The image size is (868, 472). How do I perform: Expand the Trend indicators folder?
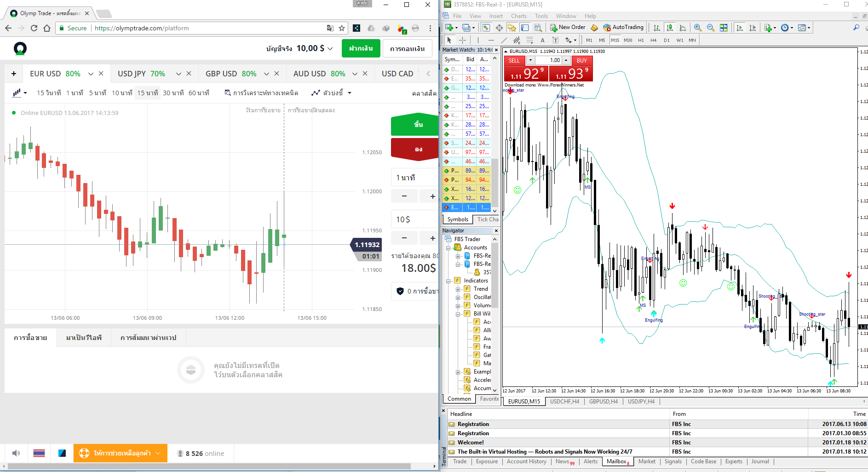[x=458, y=289]
